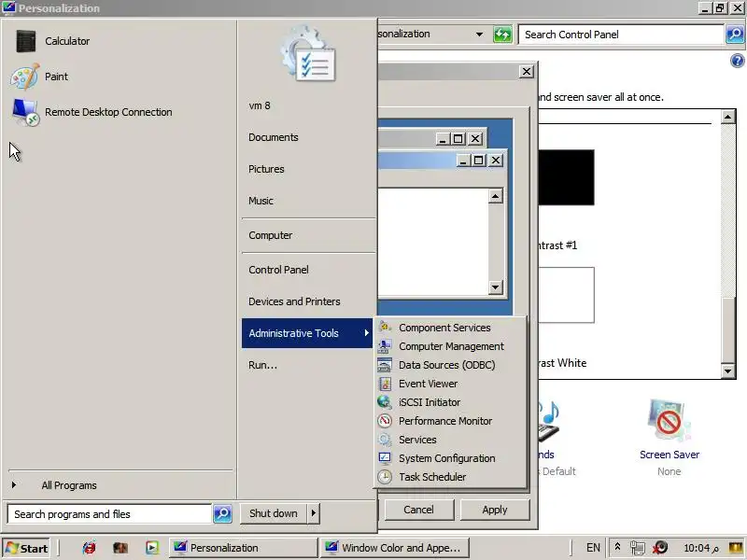Click the Internet Explorer quick launch icon
This screenshot has width=747, height=560.
(89, 548)
